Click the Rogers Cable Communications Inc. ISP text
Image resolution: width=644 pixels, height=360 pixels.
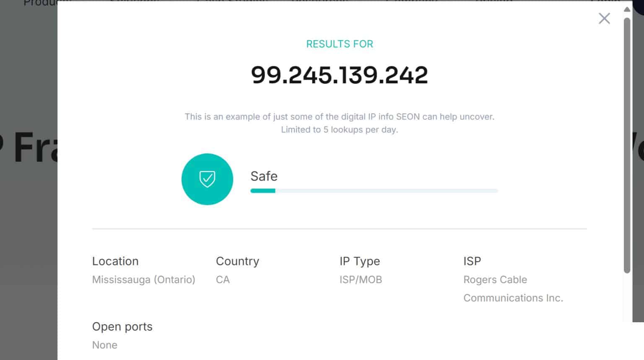coord(513,288)
